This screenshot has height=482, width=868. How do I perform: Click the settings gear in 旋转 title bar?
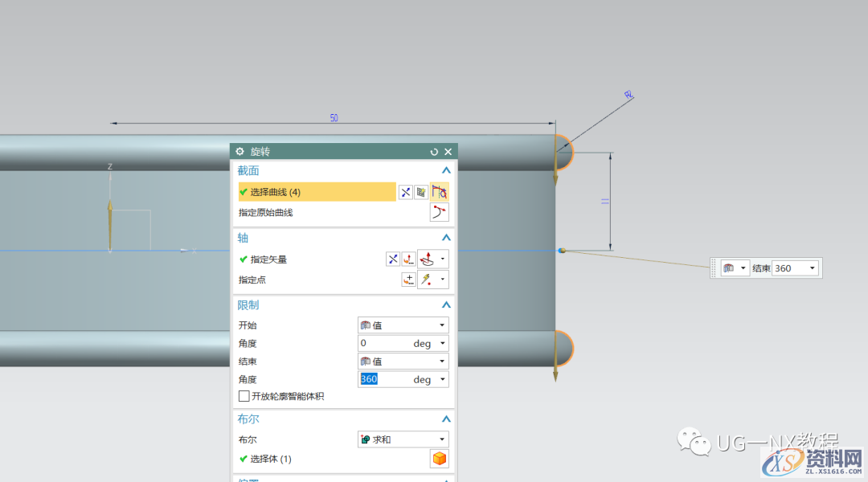240,151
